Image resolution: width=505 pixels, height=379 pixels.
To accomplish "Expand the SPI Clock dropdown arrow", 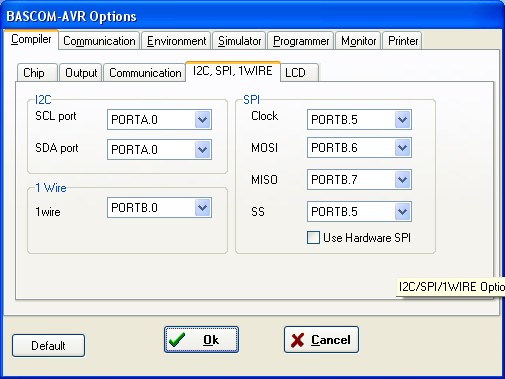I will [x=403, y=119].
